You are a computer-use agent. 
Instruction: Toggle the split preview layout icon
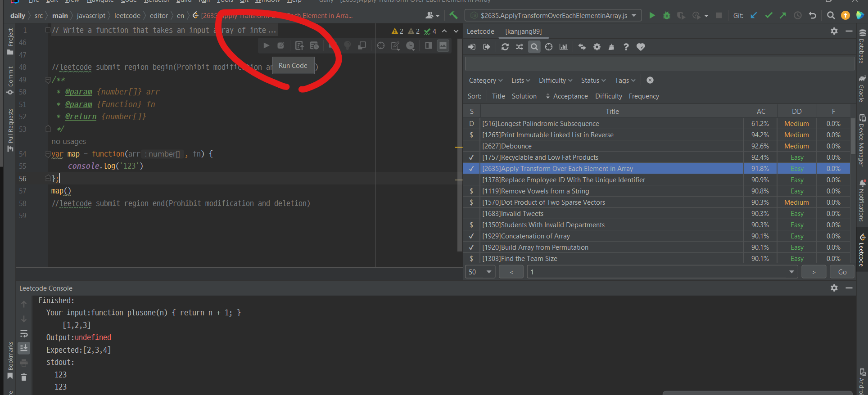(x=429, y=45)
